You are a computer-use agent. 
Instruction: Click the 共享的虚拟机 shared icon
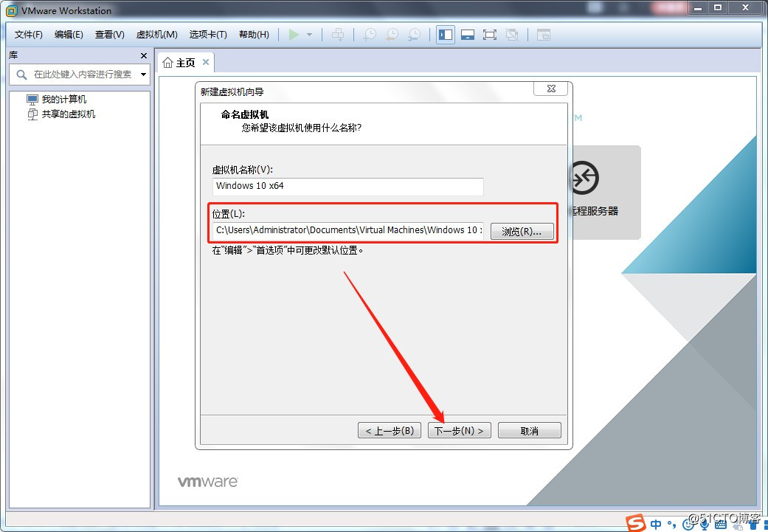(x=32, y=114)
